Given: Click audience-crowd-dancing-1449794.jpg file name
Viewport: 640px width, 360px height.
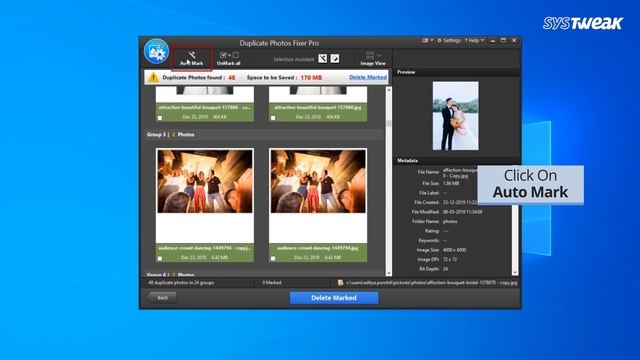Looking at the screenshot, I should point(318,248).
